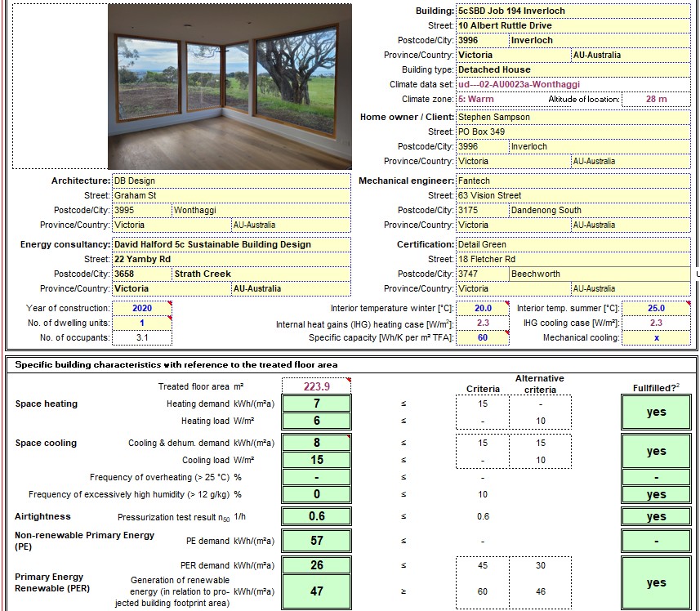Select the Mechanical engineer 'Fantech' cell
The width and height of the screenshot is (700, 611).
click(x=572, y=181)
